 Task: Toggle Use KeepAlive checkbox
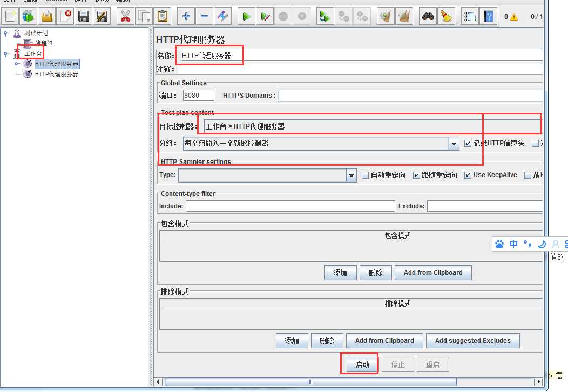tap(468, 175)
